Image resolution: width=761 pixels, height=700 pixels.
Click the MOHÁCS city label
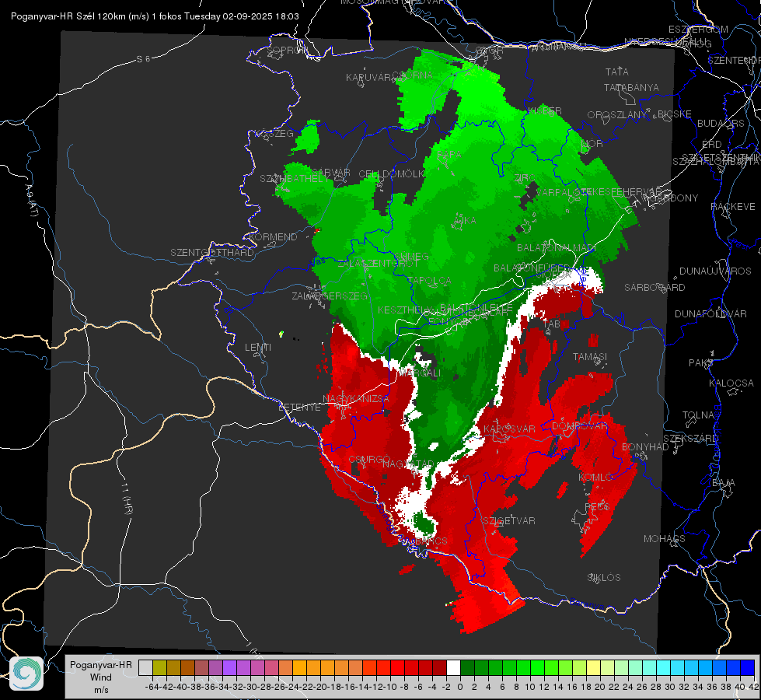point(665,539)
